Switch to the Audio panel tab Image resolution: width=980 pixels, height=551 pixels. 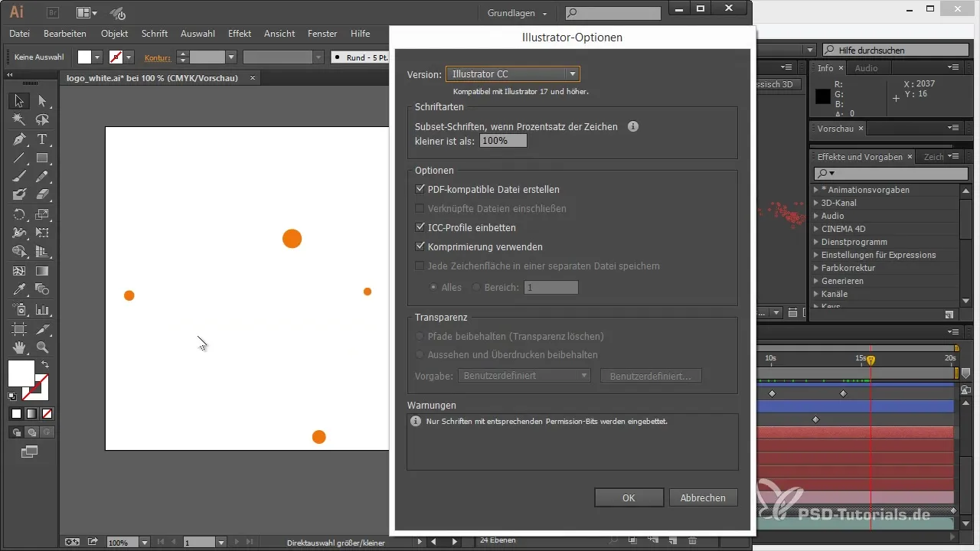(x=866, y=68)
